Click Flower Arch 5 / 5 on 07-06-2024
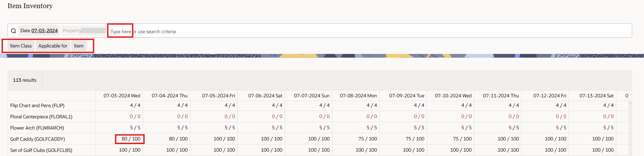 tap(277, 128)
